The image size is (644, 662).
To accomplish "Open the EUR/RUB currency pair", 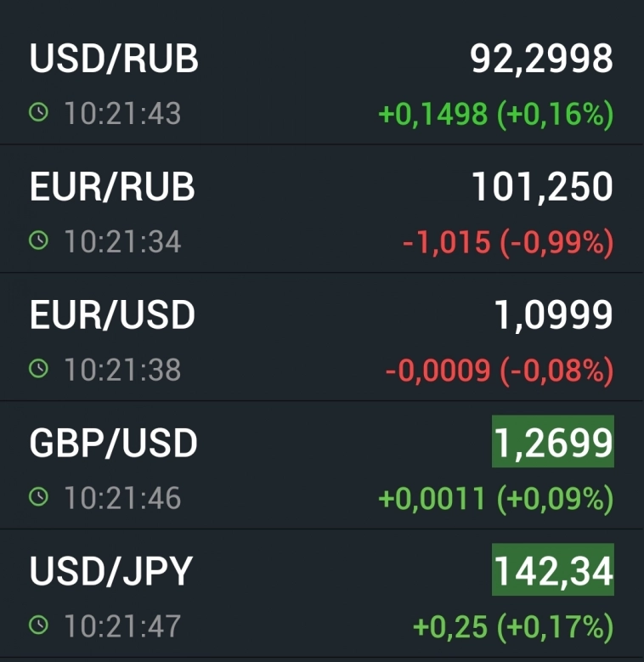I will 112,187.
